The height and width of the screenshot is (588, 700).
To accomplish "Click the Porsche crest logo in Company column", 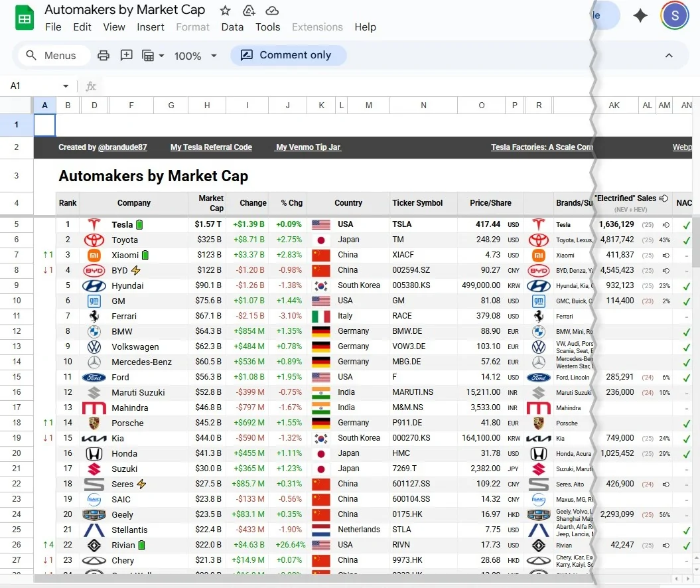I will [x=94, y=423].
